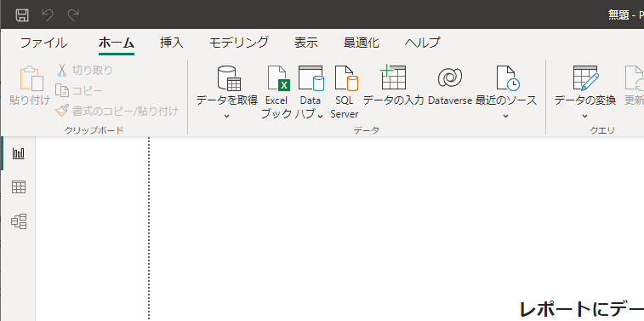The image size is (644, 321).
Task: Connect to SQL Server icon
Action: [346, 78]
